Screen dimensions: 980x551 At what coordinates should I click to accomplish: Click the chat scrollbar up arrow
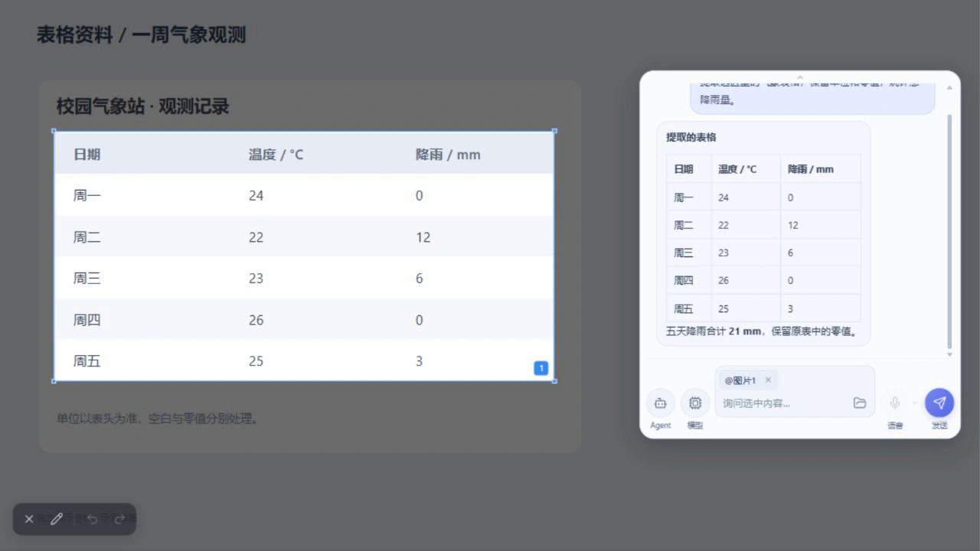click(950, 87)
